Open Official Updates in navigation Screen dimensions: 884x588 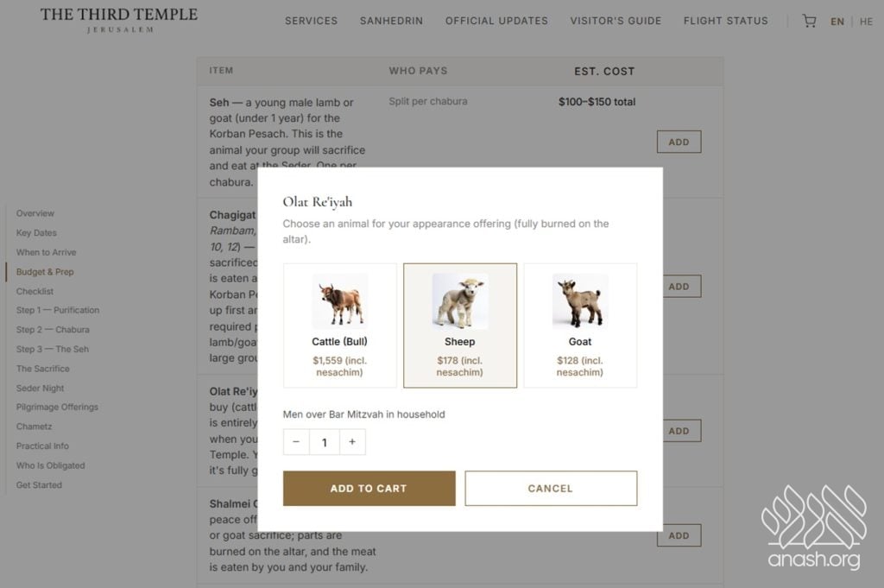(496, 21)
